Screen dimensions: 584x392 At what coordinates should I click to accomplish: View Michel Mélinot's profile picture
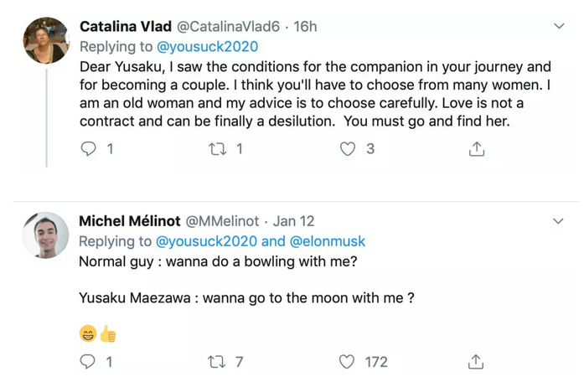[45, 235]
